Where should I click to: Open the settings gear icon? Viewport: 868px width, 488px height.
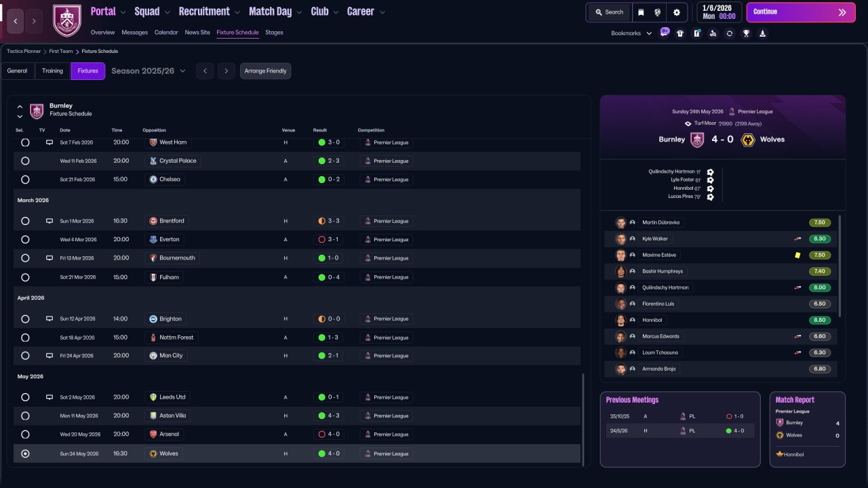point(676,12)
